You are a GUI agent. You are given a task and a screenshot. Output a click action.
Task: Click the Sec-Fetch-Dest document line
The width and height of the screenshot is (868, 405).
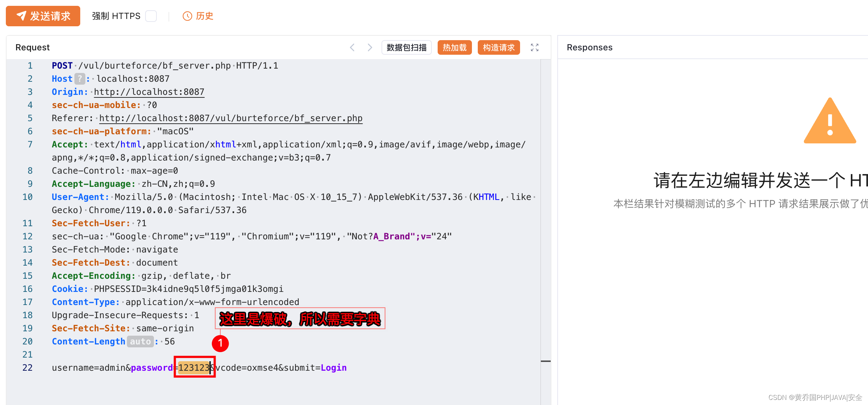click(x=115, y=263)
